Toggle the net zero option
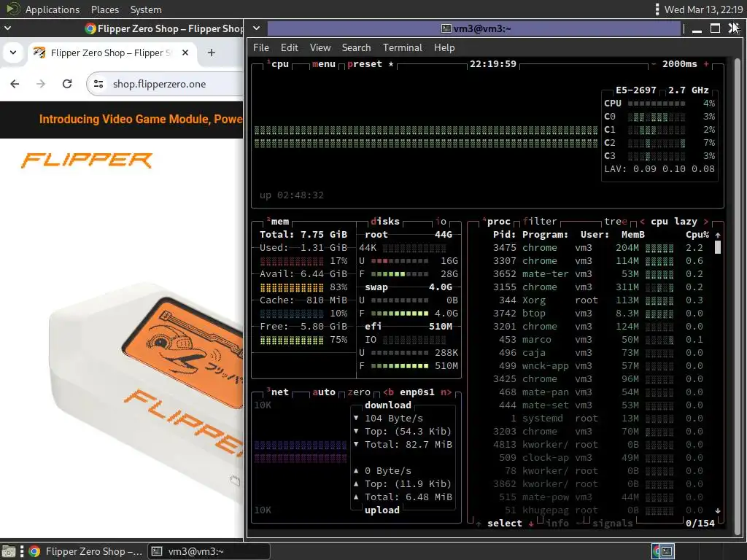 pos(359,392)
